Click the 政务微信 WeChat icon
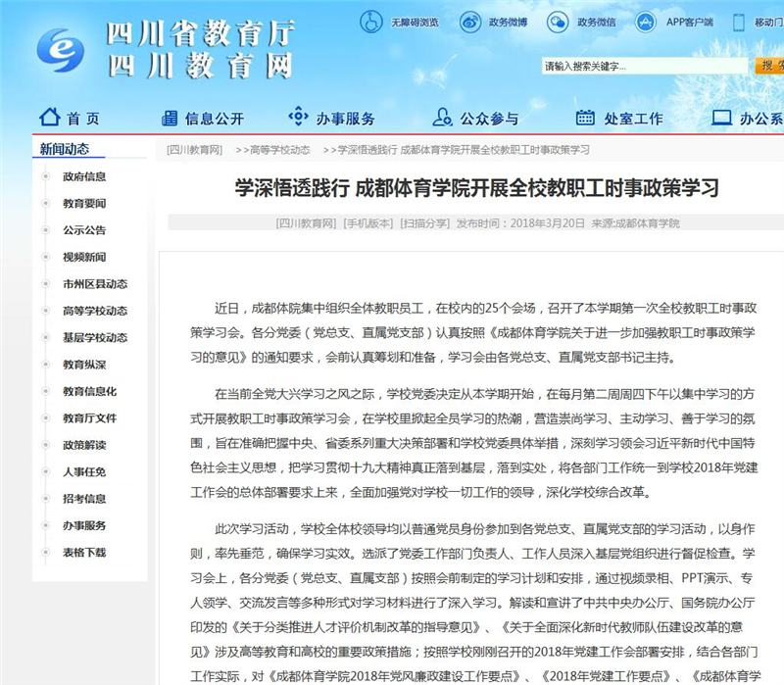 pos(558,22)
